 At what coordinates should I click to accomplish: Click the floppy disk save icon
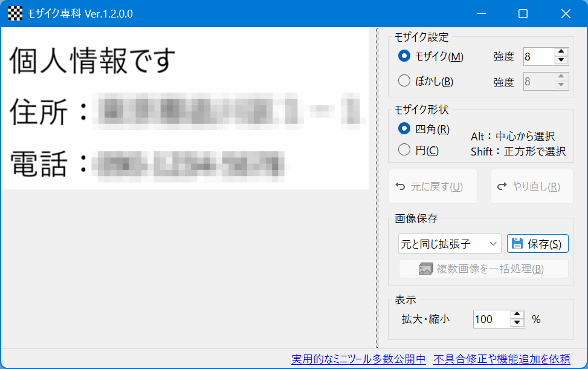click(x=517, y=244)
